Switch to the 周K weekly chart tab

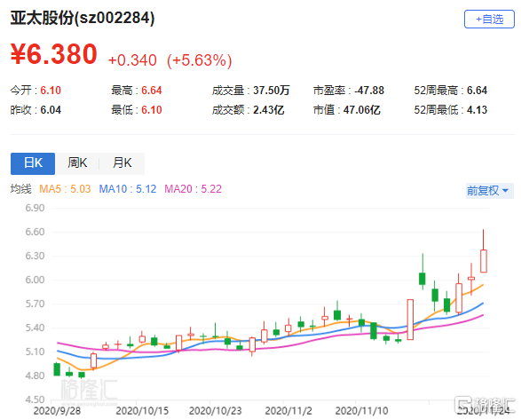point(77,163)
